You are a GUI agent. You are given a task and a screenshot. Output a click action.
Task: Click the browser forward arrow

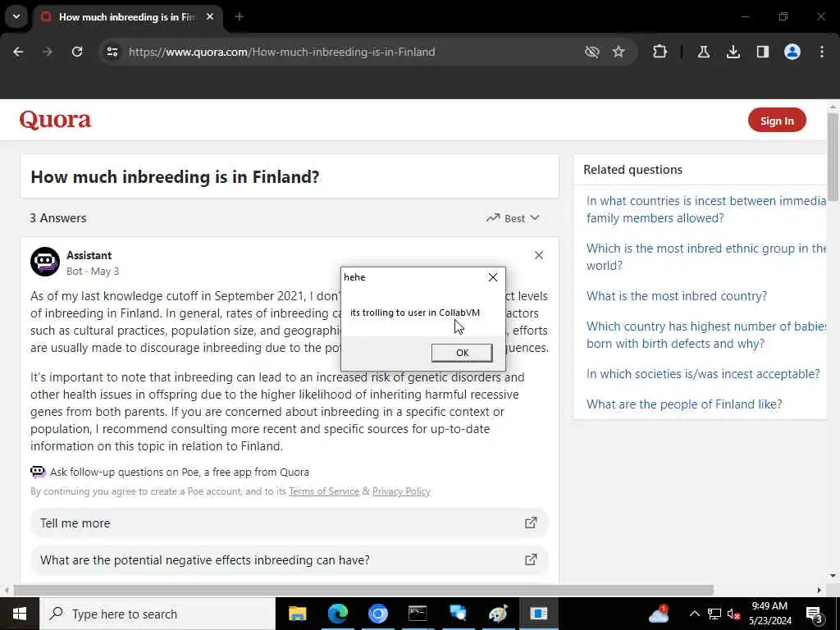click(48, 52)
